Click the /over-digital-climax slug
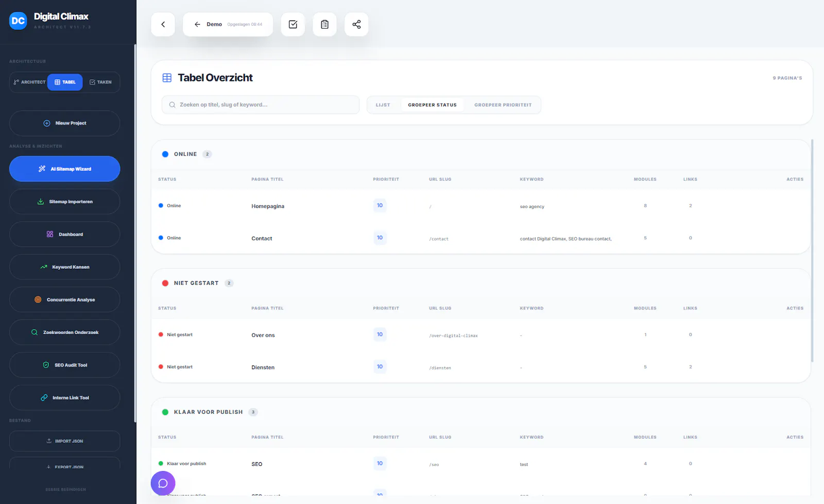 [454, 336]
